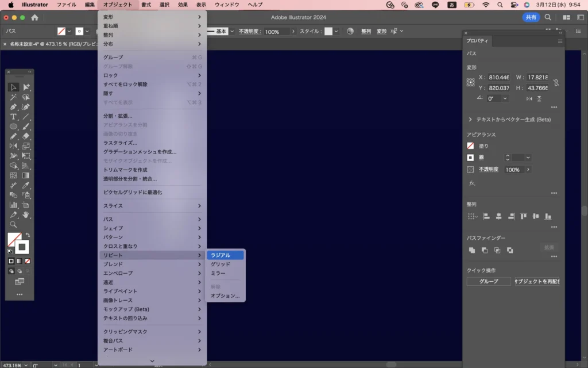This screenshot has width=588, height=368.
Task: Select the Zoom magnifier tool
Action: pyautogui.click(x=13, y=224)
